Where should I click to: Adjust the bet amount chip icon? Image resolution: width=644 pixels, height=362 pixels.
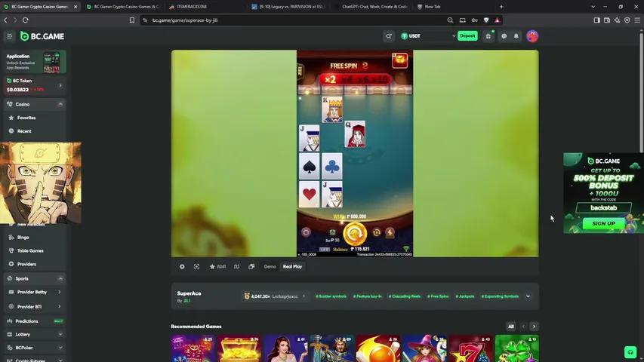[332, 232]
